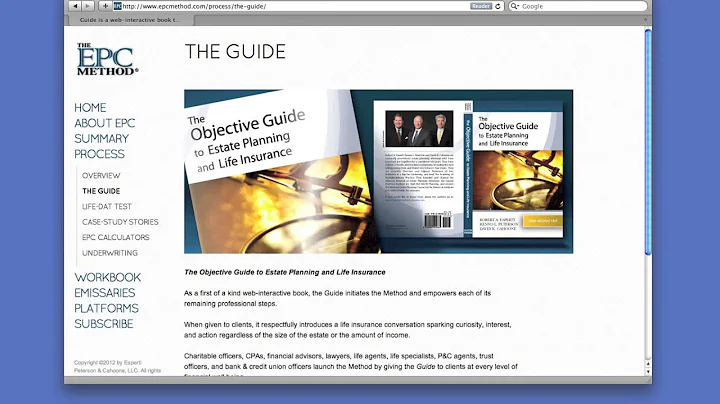Open the search magnifier dropdown
The height and width of the screenshot is (404, 720).
tap(515, 6)
